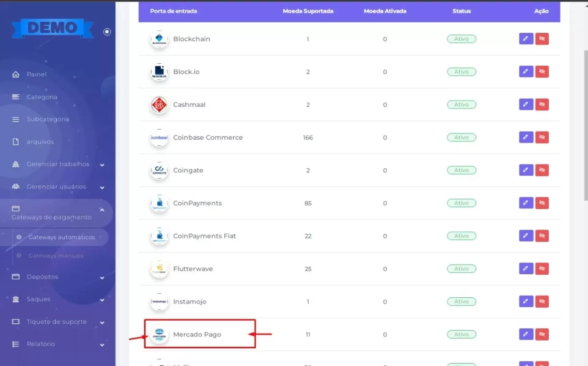The image size is (588, 366).
Task: Click the Saques bank icon in the sidebar
Action: tap(16, 299)
